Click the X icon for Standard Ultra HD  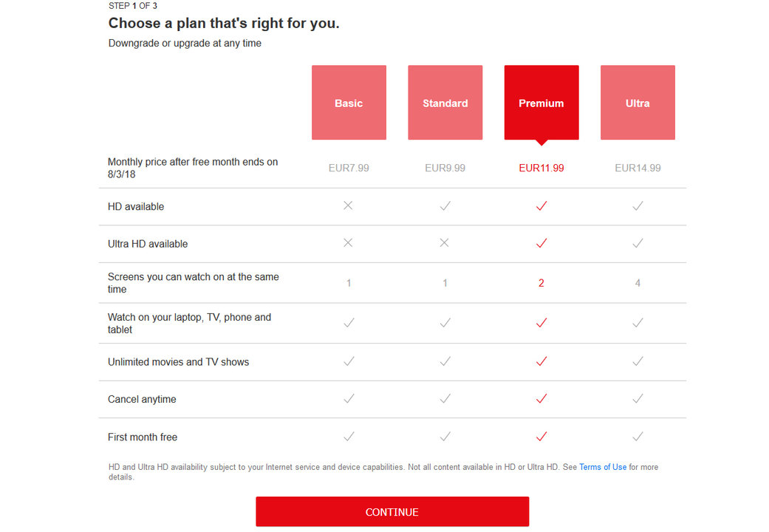pyautogui.click(x=444, y=243)
